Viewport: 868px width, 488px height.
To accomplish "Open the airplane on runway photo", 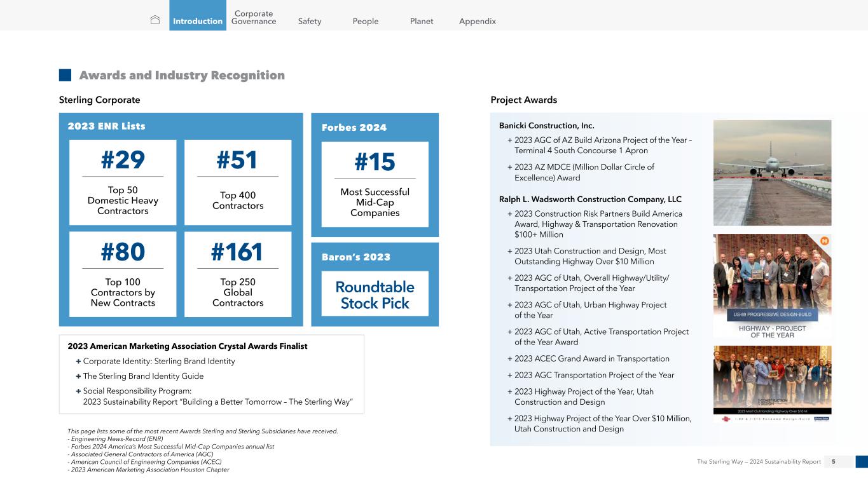I will tap(772, 173).
